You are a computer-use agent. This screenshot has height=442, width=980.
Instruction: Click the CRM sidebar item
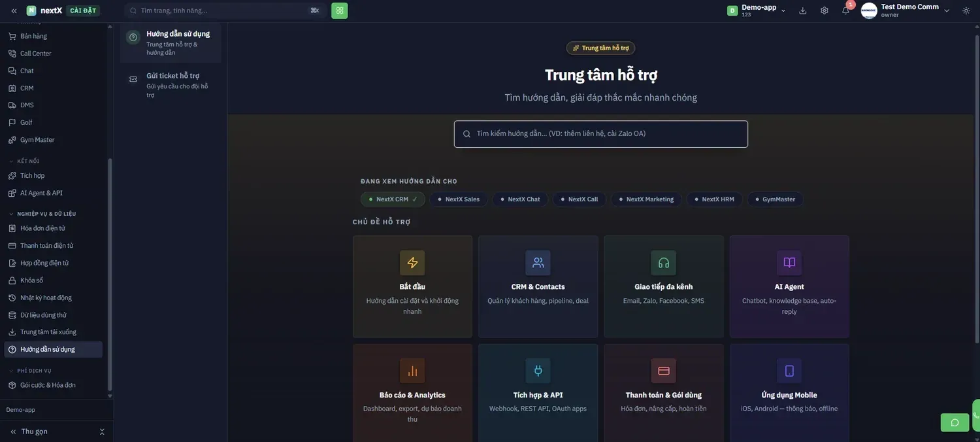click(53, 88)
